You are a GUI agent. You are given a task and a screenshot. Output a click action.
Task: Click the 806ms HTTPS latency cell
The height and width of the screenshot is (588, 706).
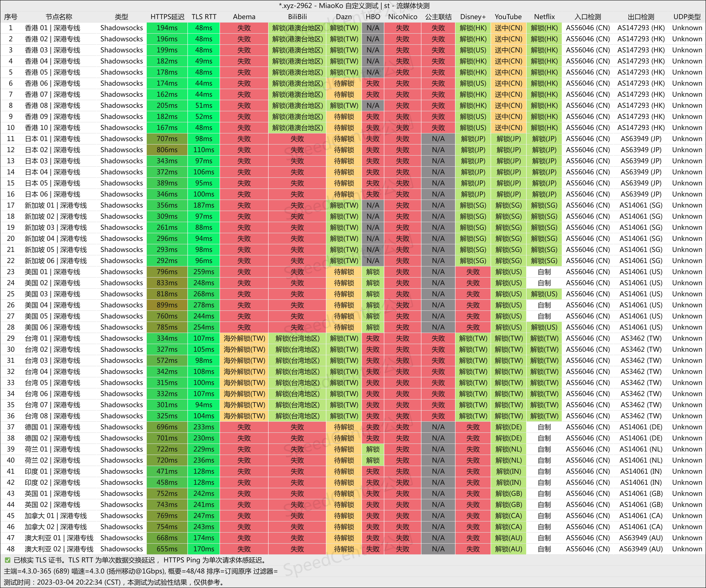(167, 150)
